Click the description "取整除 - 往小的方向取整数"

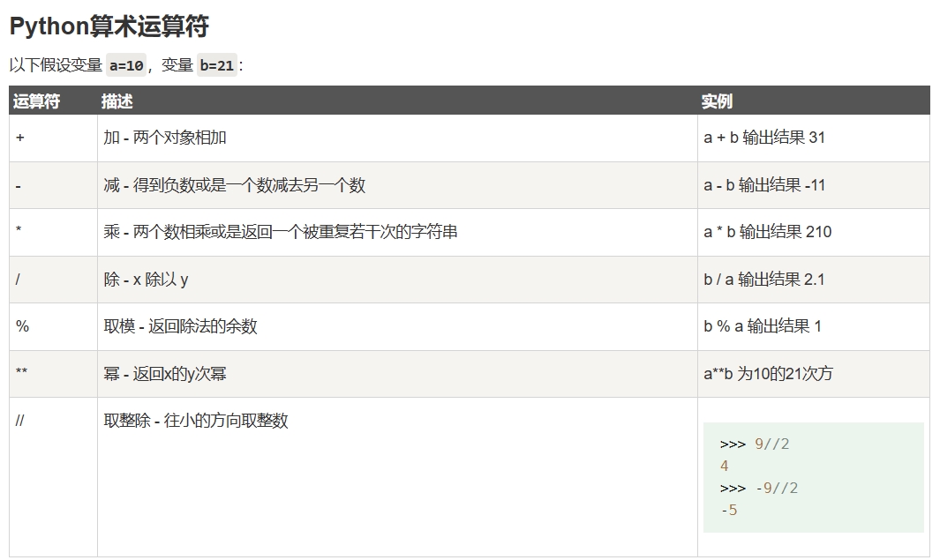pyautogui.click(x=196, y=421)
